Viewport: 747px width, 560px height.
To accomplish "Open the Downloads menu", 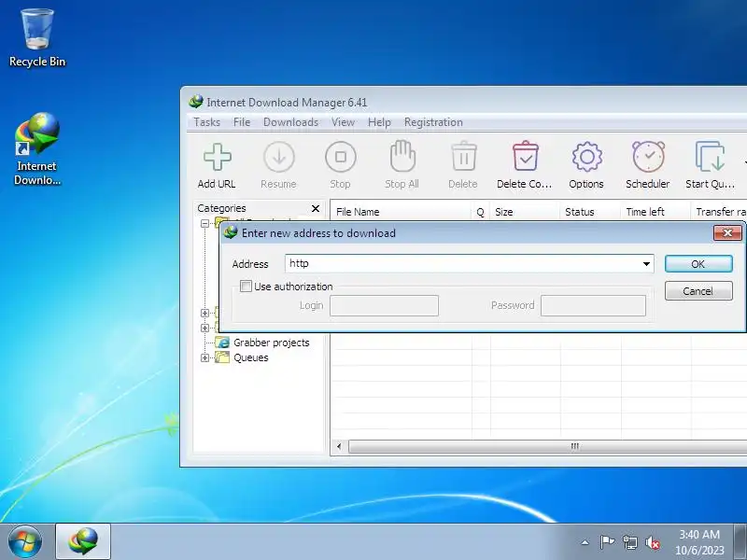I will [290, 122].
